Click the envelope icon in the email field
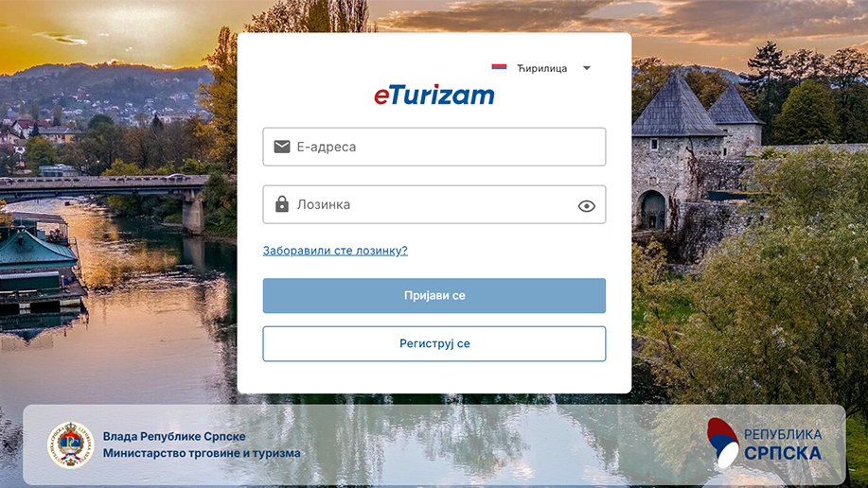Screen dimensions: 868x488 pyautogui.click(x=282, y=147)
